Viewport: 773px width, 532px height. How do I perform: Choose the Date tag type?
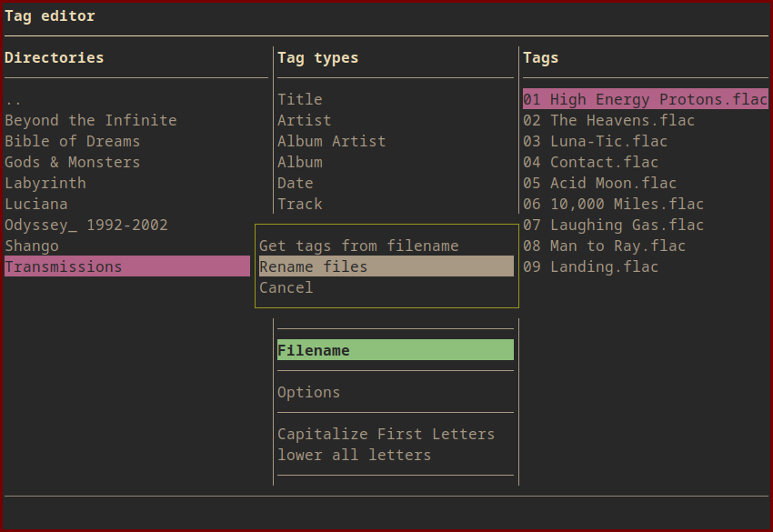tap(296, 183)
